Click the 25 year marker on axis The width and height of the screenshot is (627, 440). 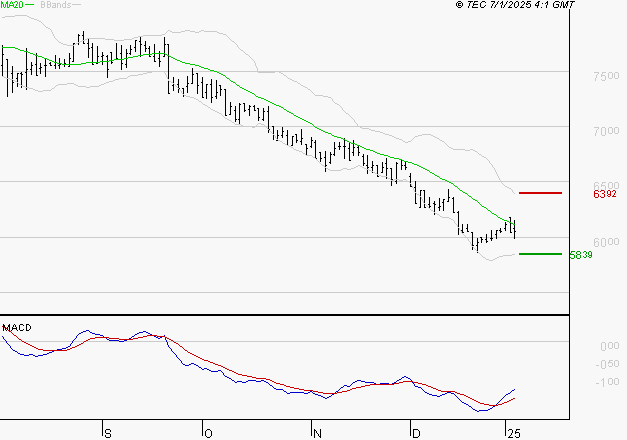[x=514, y=434]
